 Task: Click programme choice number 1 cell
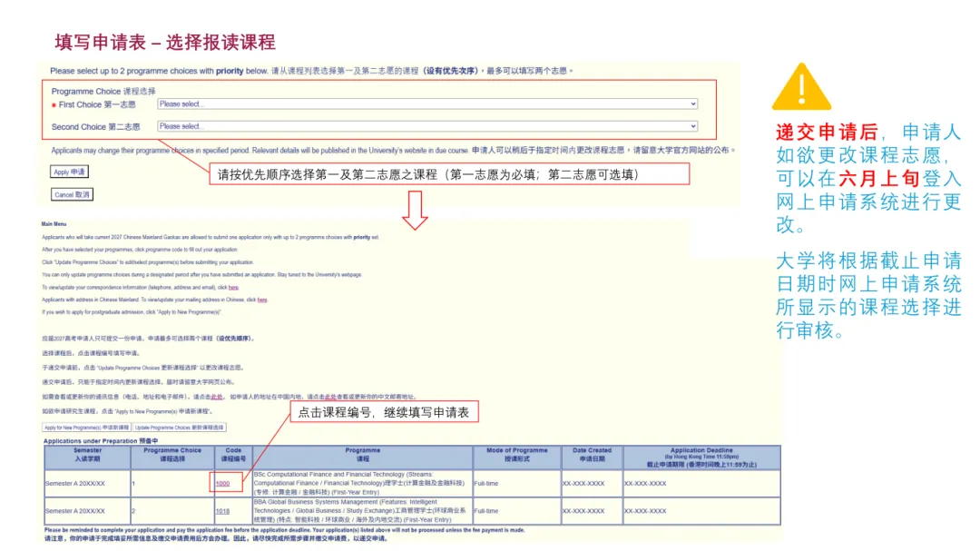click(x=172, y=484)
